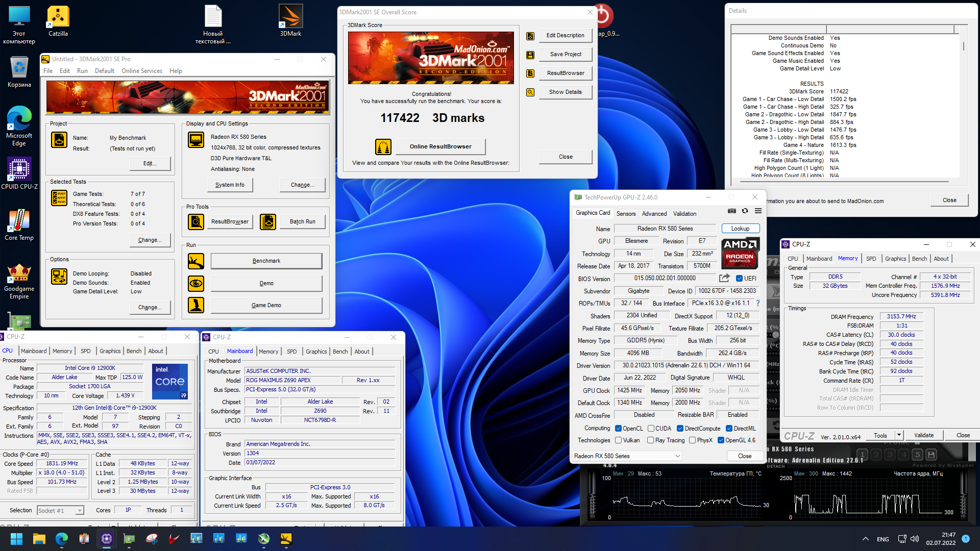Open SPD tab in CPU-Z Memory window
The image size is (980, 551).
tap(871, 259)
